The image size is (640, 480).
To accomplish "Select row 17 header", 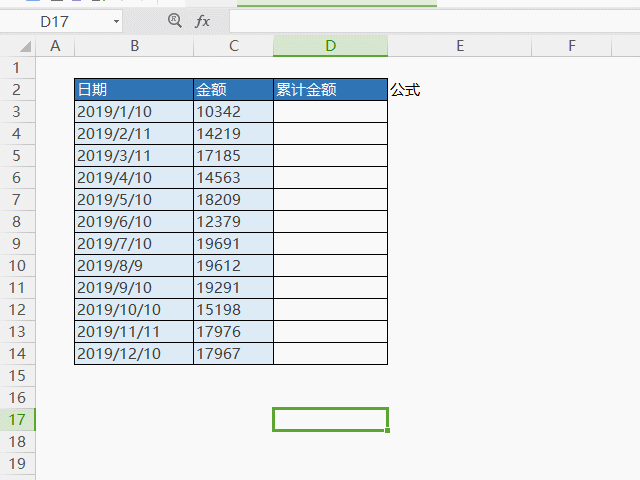I will click(17, 420).
